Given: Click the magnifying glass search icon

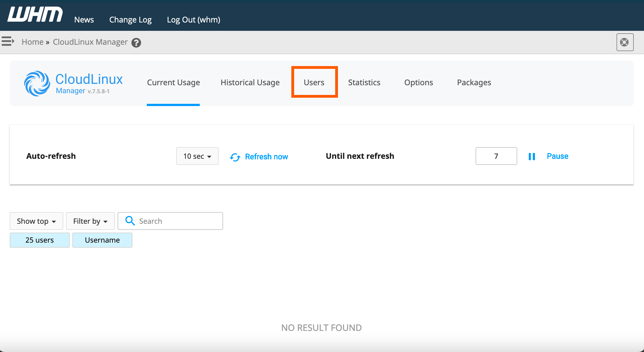Looking at the screenshot, I should coord(130,221).
